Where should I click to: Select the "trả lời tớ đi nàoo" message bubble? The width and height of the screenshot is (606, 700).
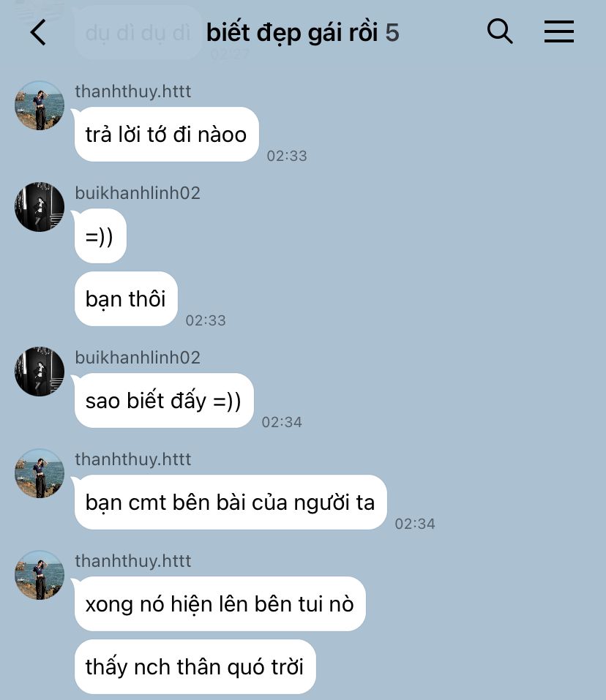(167, 135)
